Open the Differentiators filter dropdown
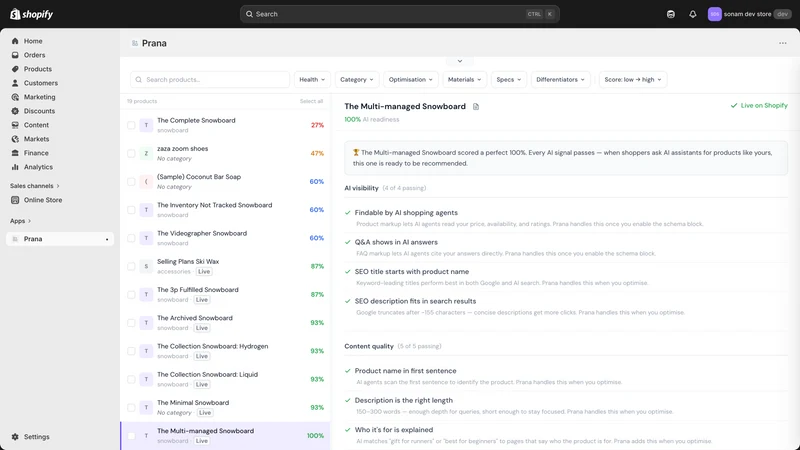This screenshot has height=450, width=800. [560, 80]
